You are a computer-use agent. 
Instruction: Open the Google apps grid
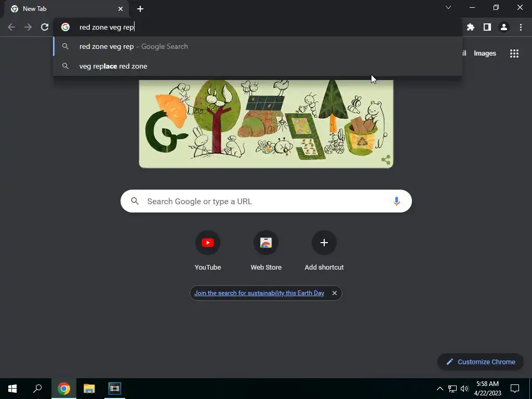tap(514, 54)
